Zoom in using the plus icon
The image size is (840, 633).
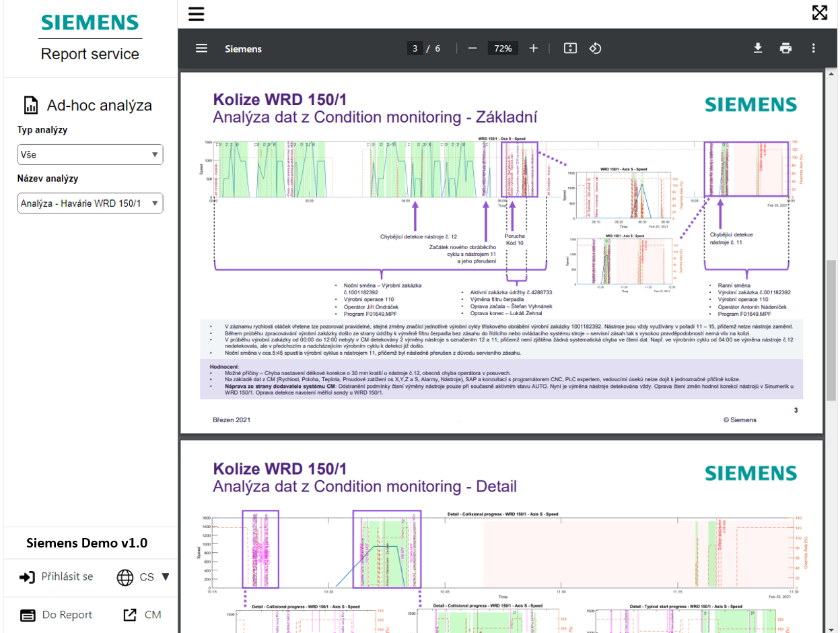(534, 48)
